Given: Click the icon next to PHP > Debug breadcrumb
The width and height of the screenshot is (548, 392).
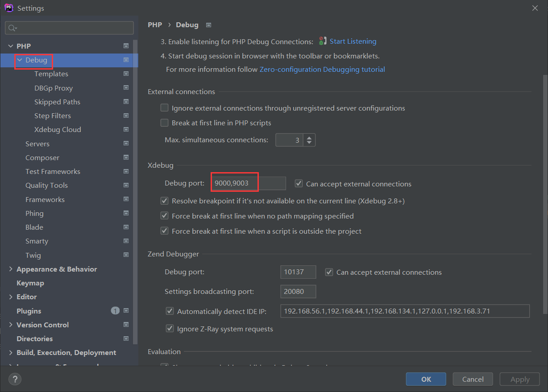Looking at the screenshot, I should [x=208, y=25].
